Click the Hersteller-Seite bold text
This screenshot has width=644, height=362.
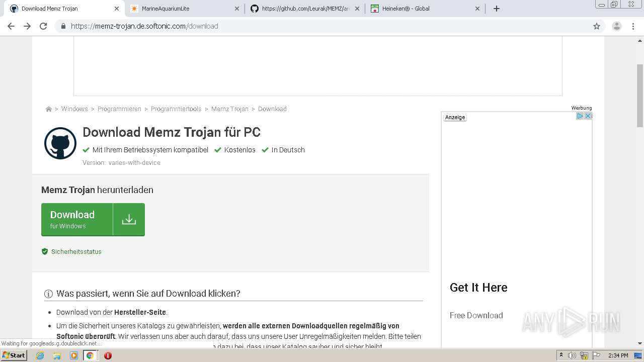point(140,312)
